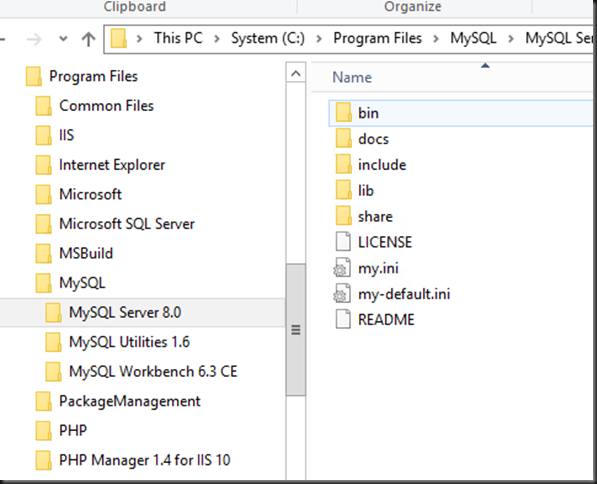The image size is (597, 484).
Task: Click the navigation pane scroll up arrow
Action: [x=296, y=73]
